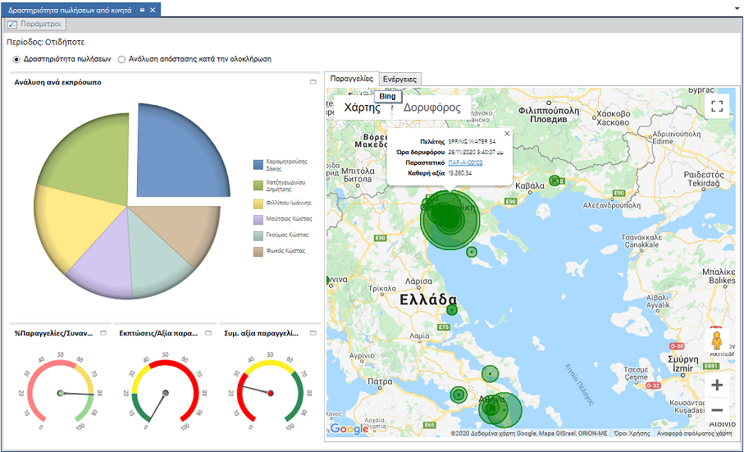
Task: Switch to the Ενέργειες tab
Action: coord(400,79)
